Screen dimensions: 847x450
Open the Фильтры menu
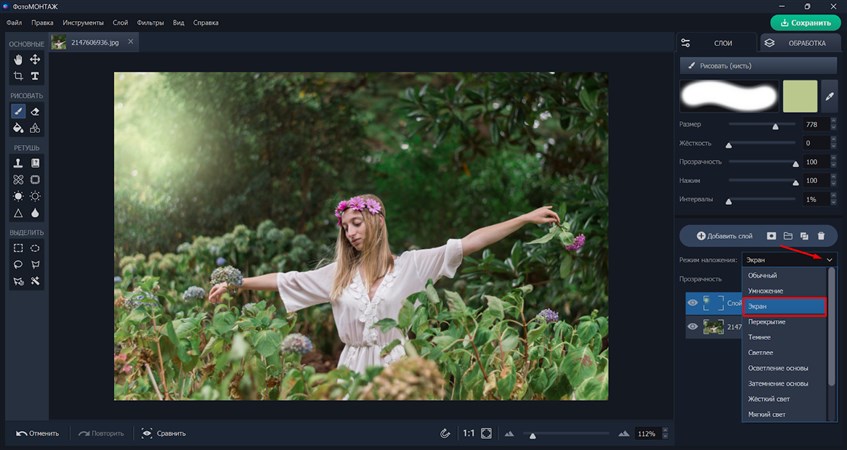click(x=150, y=22)
